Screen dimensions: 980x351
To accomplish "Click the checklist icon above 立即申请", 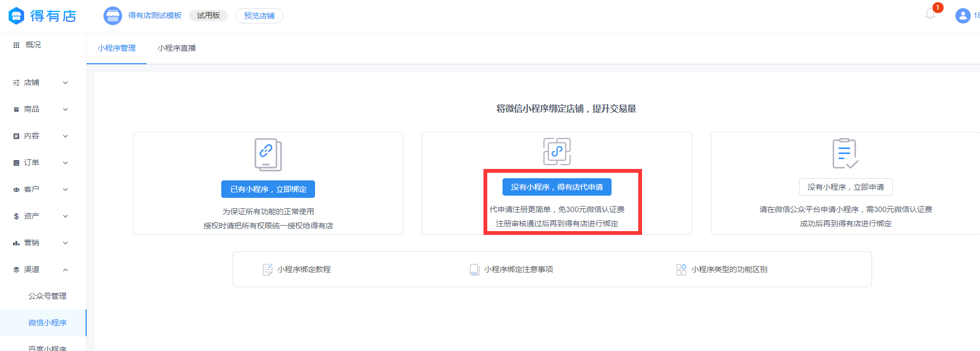I will (x=845, y=153).
